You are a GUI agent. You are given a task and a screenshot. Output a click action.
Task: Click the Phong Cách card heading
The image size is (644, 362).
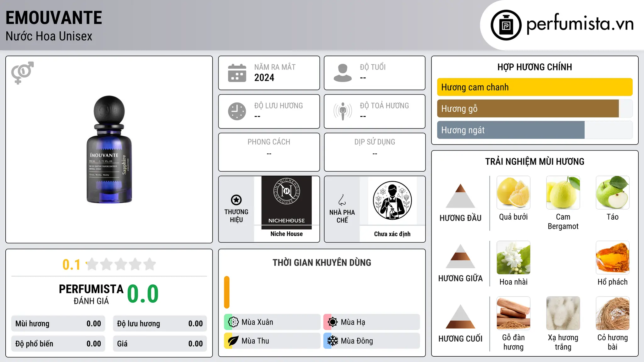[x=269, y=142]
